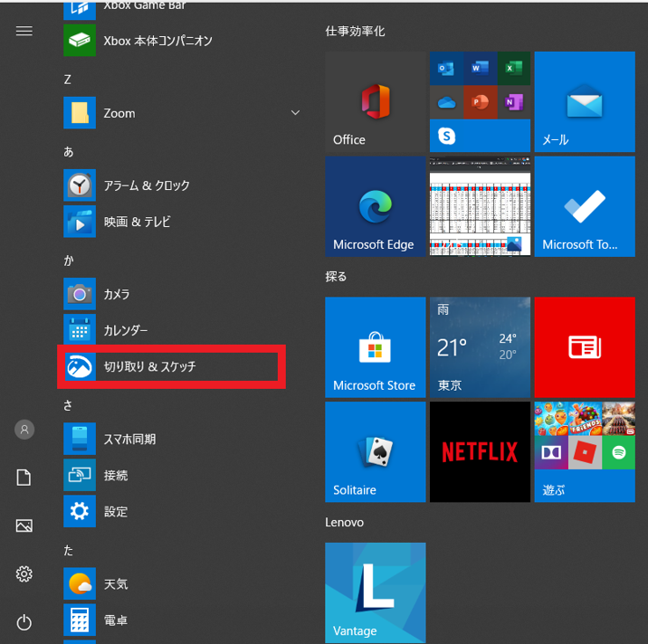Open PowerPoint in the Office apps tile
The height and width of the screenshot is (644, 648).
tap(481, 102)
